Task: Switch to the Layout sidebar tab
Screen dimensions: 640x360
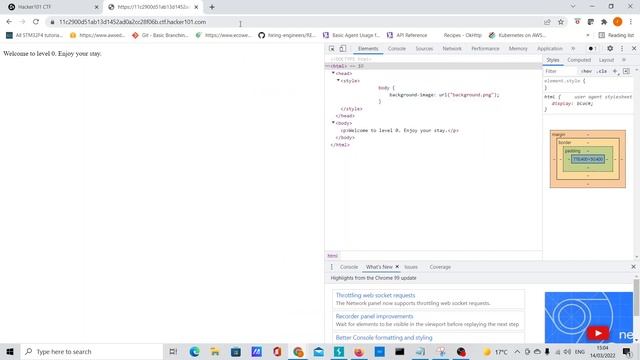Action: click(606, 60)
